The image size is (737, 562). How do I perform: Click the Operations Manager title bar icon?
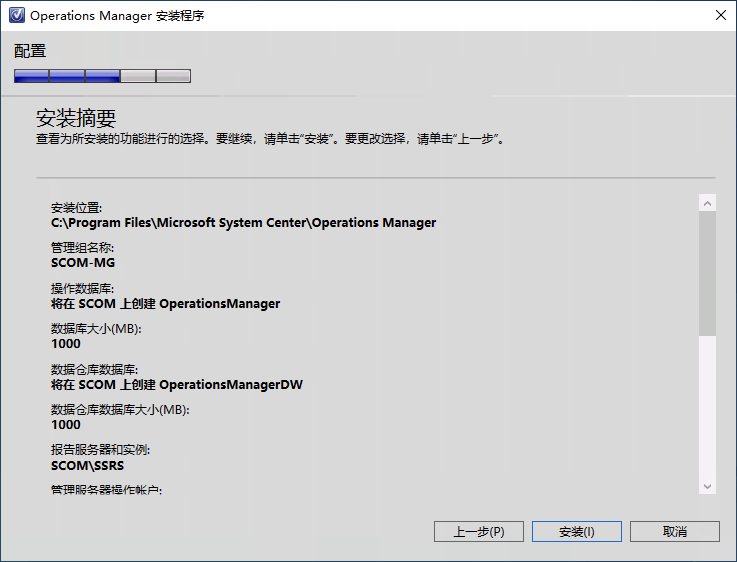(x=17, y=16)
